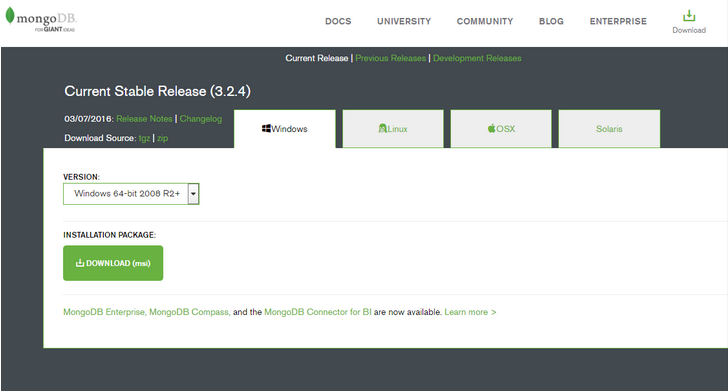Click the INSTALLATION PACKAGE: label
The width and height of the screenshot is (728, 392).
[x=110, y=235]
